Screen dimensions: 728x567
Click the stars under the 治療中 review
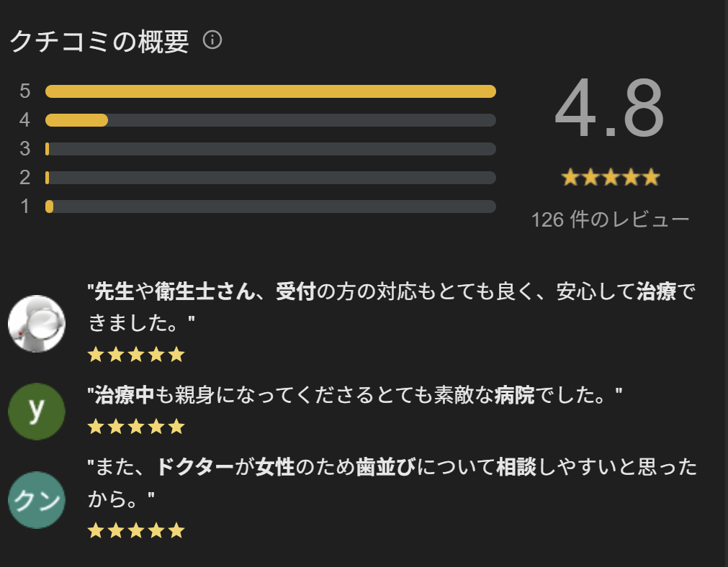[136, 427]
